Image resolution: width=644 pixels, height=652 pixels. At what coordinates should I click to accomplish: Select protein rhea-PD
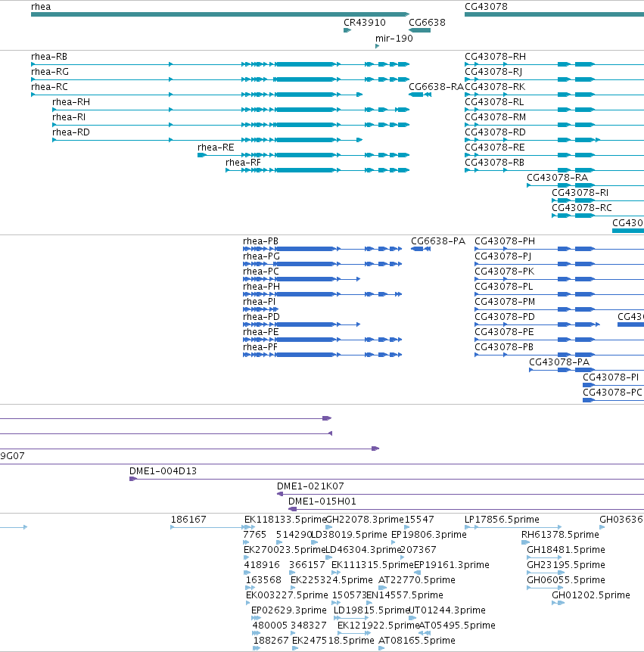[x=302, y=324]
